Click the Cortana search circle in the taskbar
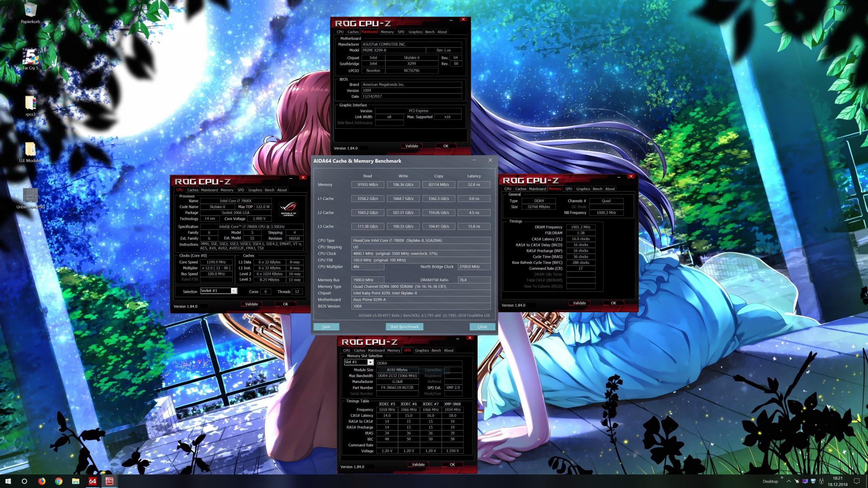This screenshot has height=488, width=868. click(24, 481)
